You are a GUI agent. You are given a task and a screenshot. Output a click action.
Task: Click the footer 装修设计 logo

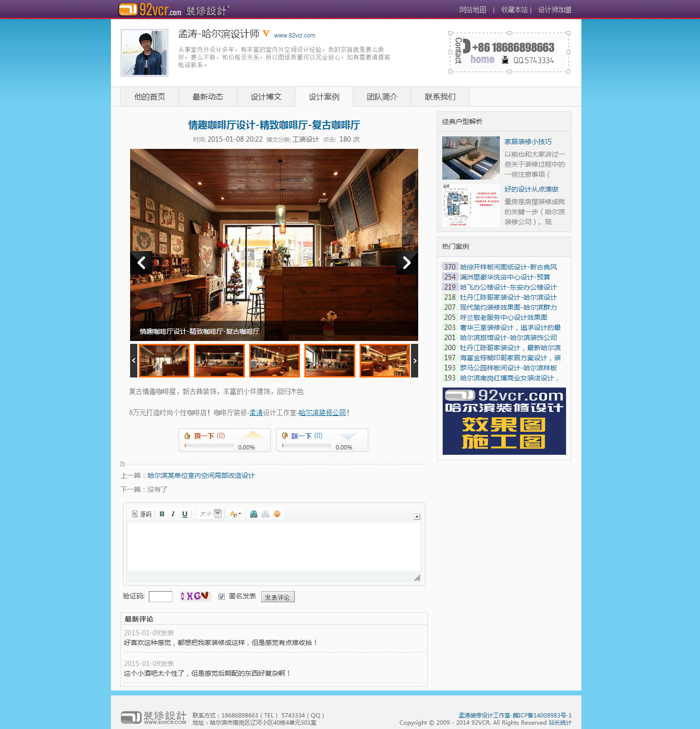[154, 717]
